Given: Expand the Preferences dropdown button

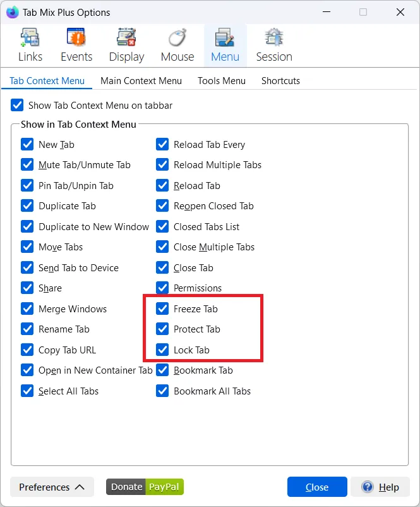Looking at the screenshot, I should click(x=52, y=487).
